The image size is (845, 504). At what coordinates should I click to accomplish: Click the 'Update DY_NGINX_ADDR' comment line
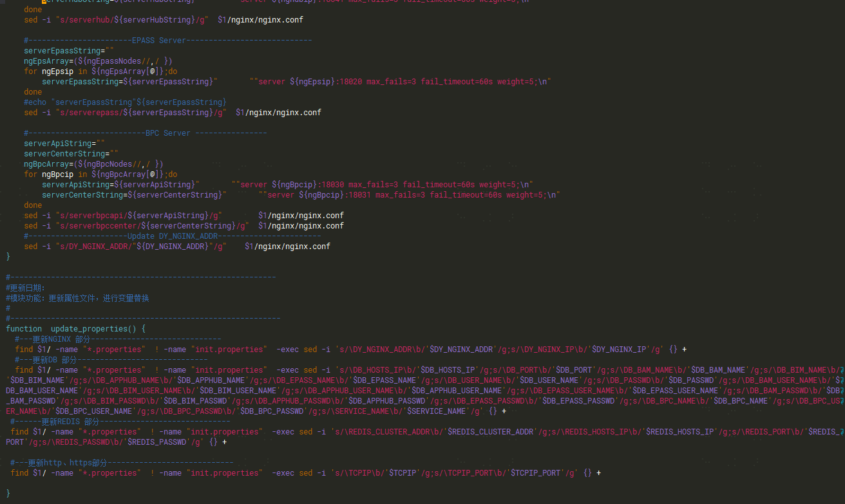[x=172, y=236]
